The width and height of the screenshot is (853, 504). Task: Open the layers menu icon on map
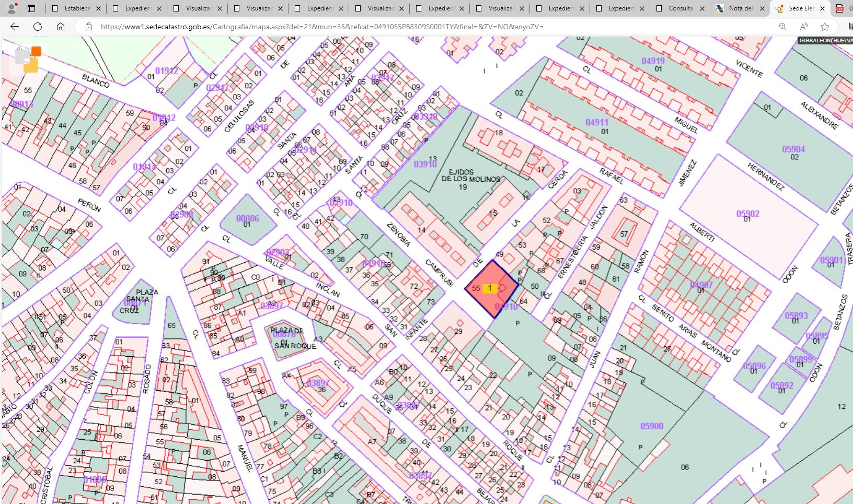(28, 58)
